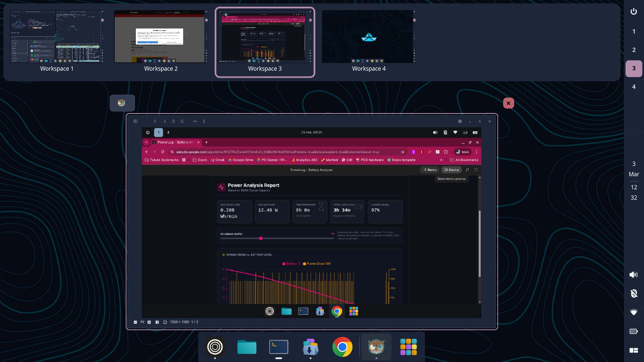Click the Remix button
This screenshot has height=362, width=644.
[430, 170]
